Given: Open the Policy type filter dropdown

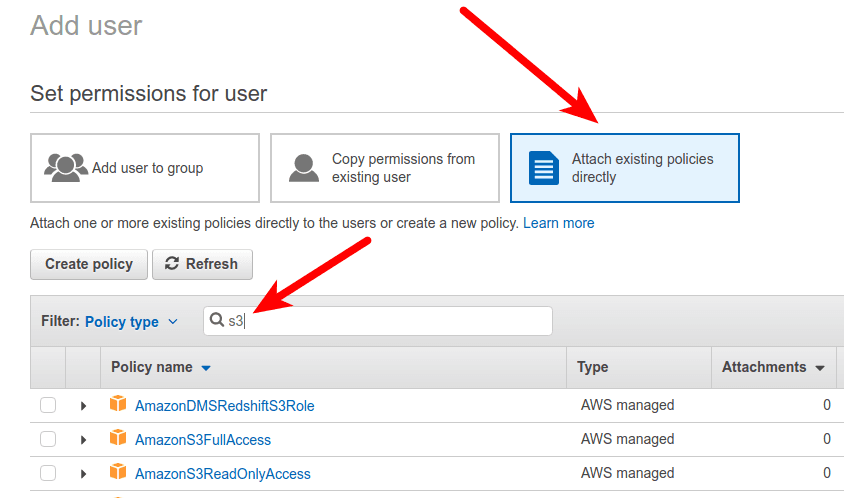Looking at the screenshot, I should click(131, 321).
